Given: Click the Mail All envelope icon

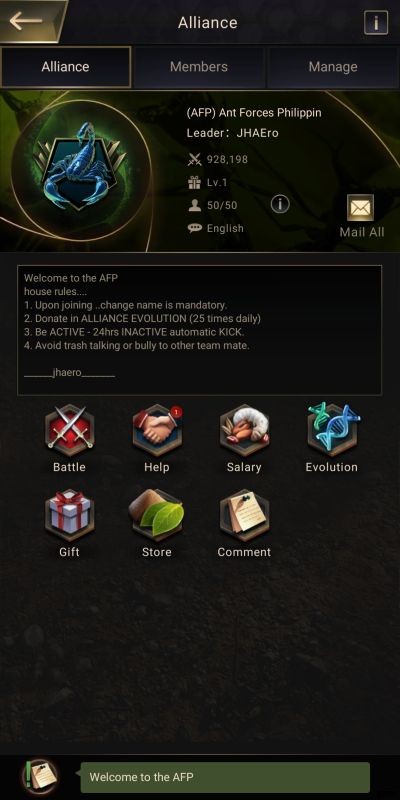Looking at the screenshot, I should pos(361,208).
